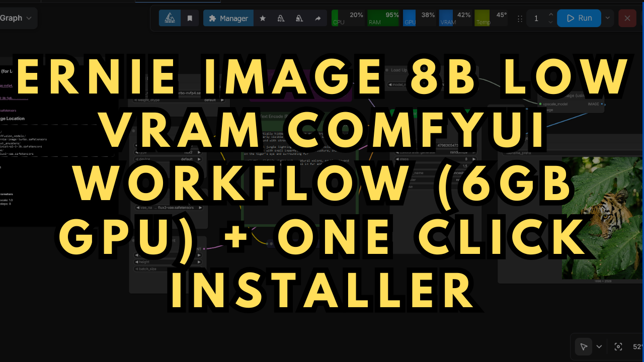Select the pointer mode tool
Viewport: 644px width, 362px height.
coord(584,346)
